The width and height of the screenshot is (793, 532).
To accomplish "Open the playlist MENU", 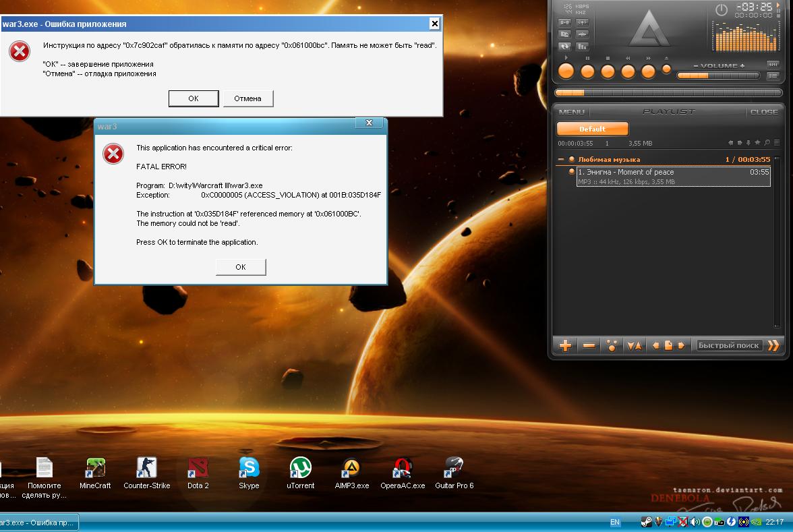I will 572,112.
